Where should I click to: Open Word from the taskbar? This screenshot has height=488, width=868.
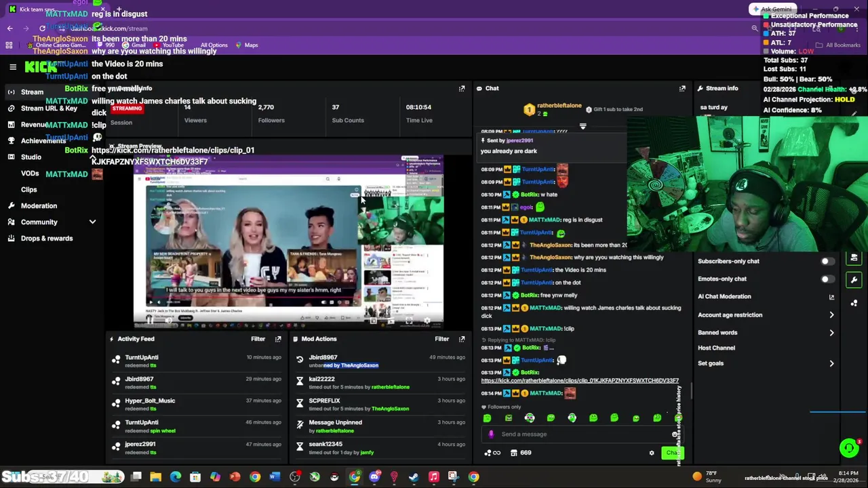[x=275, y=477]
